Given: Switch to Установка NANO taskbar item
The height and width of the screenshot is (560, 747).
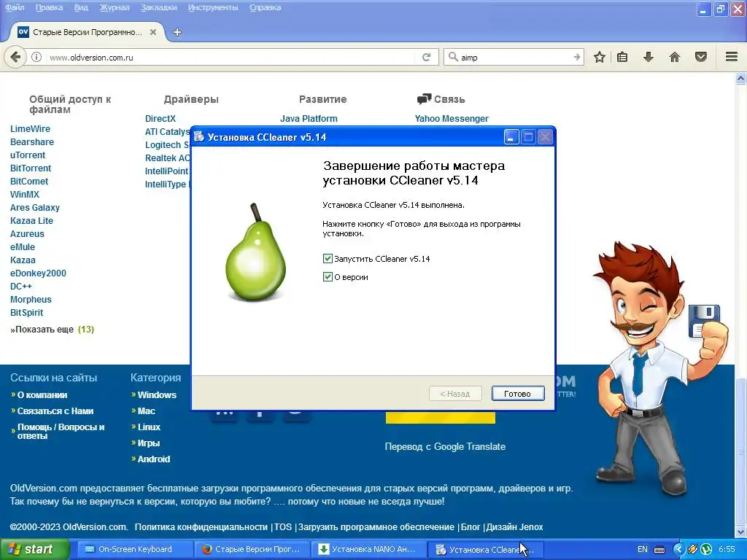Looking at the screenshot, I should tap(368, 549).
